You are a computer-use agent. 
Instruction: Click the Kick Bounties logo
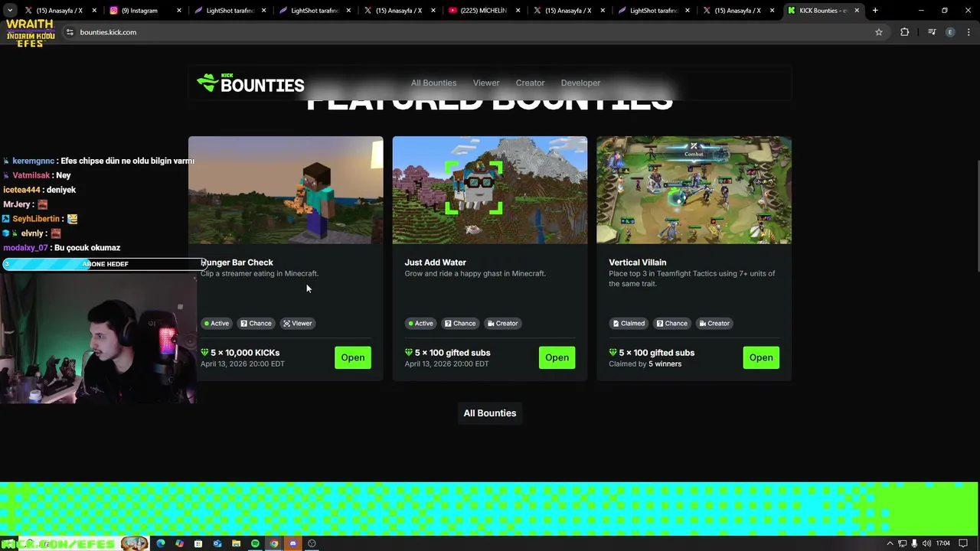click(x=250, y=83)
